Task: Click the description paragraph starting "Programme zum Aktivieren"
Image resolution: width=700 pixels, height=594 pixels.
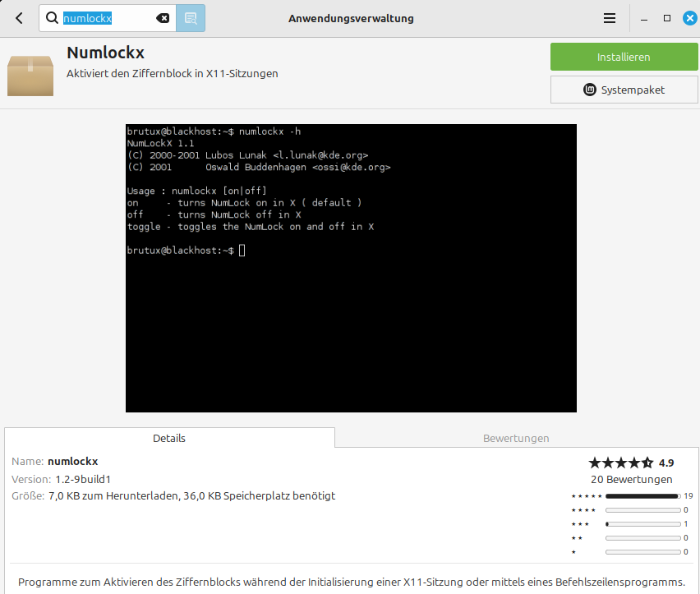Action: tap(352, 582)
